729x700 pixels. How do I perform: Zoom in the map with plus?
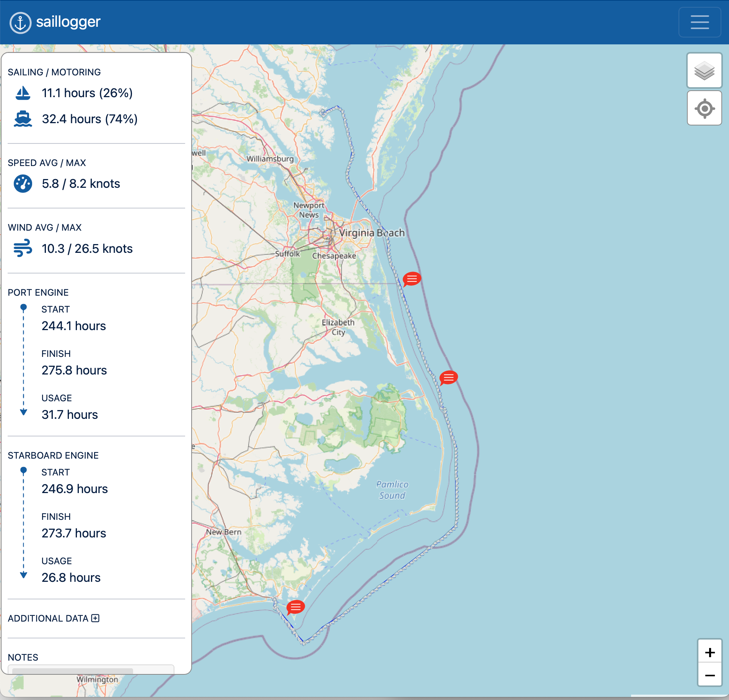click(x=709, y=652)
